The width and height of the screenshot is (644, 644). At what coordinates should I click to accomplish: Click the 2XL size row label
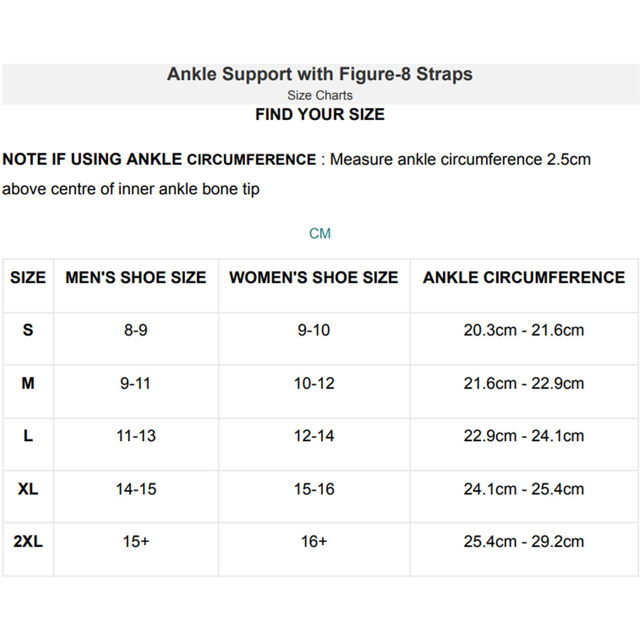pyautogui.click(x=28, y=541)
